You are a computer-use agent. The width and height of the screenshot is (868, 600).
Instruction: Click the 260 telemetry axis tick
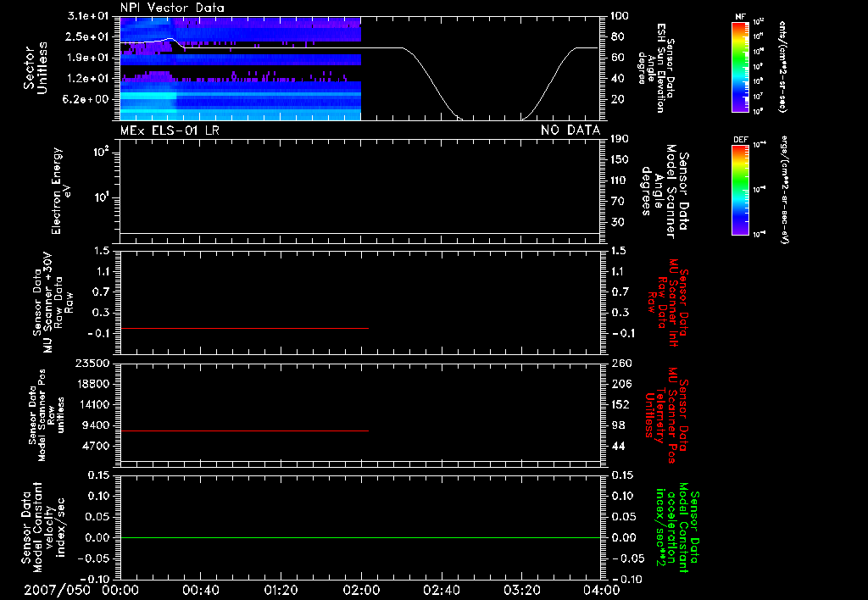pyautogui.click(x=621, y=364)
